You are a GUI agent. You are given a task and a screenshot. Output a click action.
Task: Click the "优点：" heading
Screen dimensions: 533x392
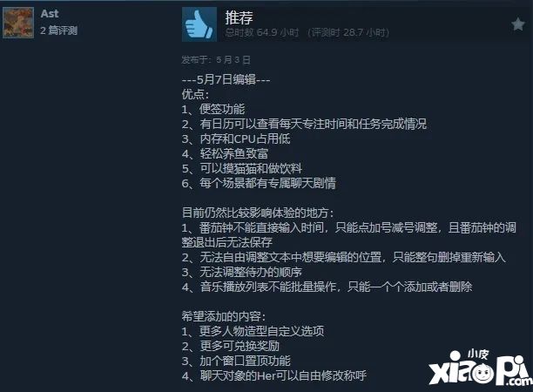[195, 94]
